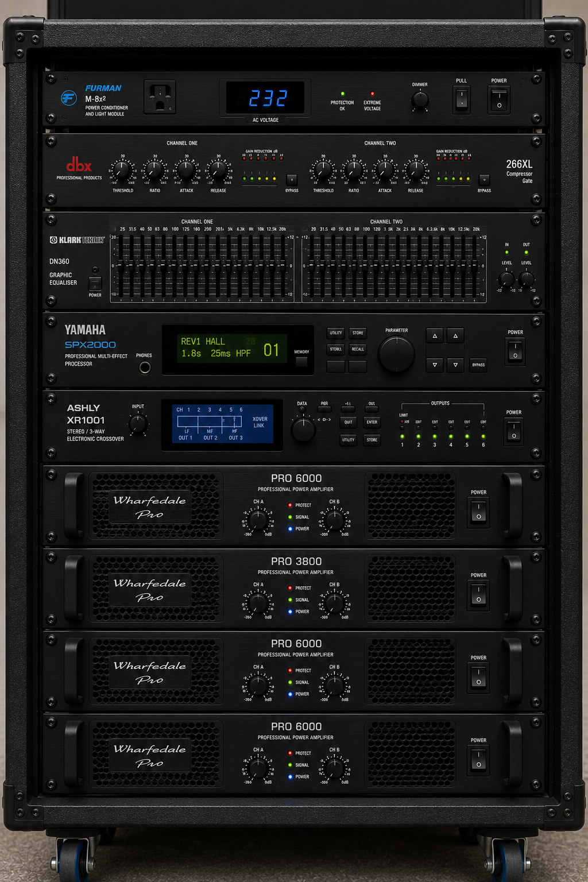588x882 pixels.
Task: Click the red dbx logo
Action: pyautogui.click(x=79, y=165)
